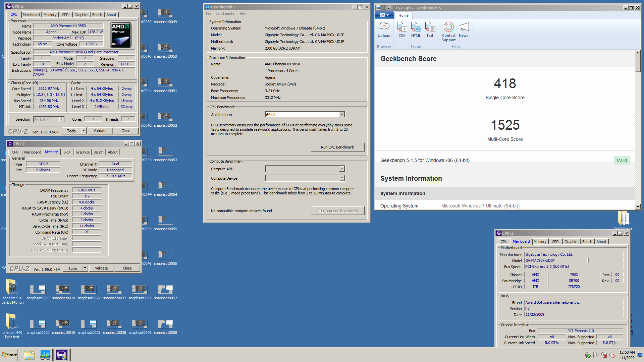Select snapshot0037 desktop icon

114,292
